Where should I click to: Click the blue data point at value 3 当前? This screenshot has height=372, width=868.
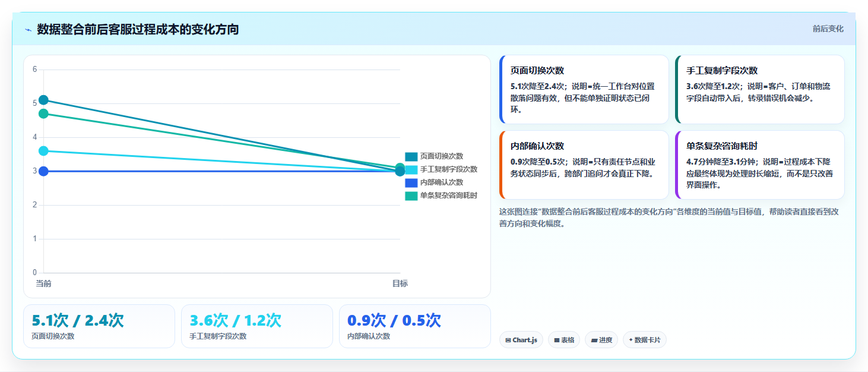[x=43, y=171]
